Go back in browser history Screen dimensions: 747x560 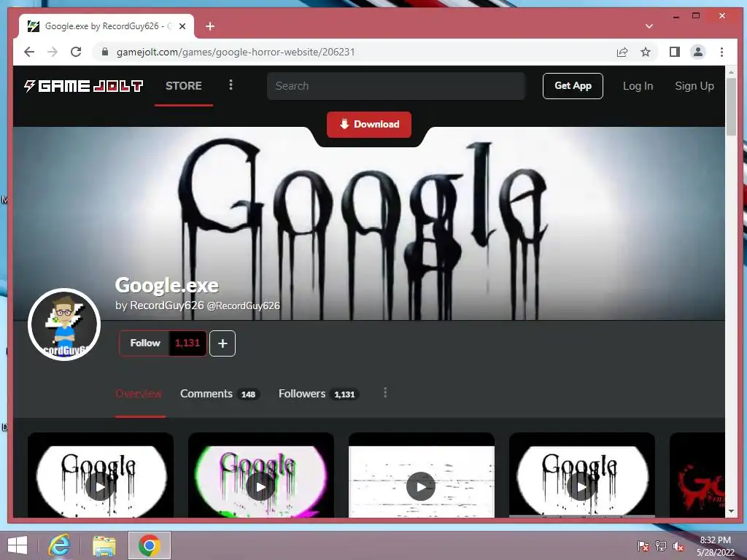coord(29,52)
